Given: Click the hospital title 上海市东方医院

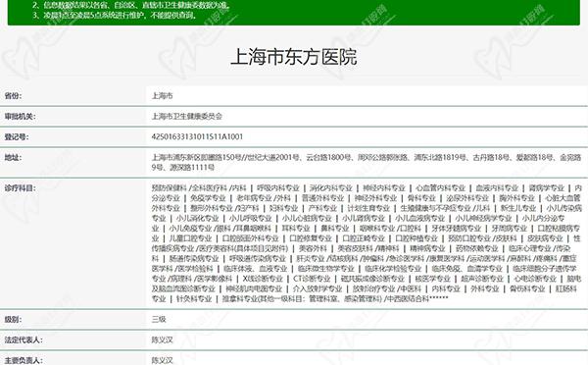Looking at the screenshot, I should click(294, 57).
